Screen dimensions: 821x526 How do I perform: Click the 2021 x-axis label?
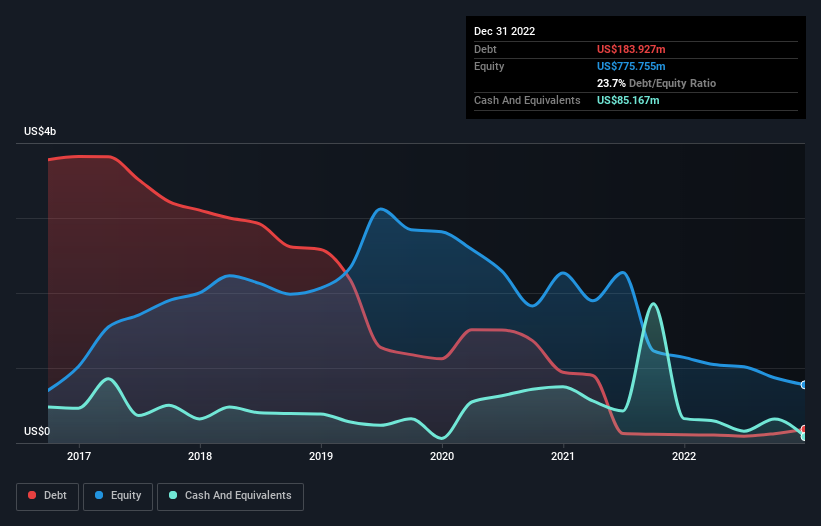[563, 456]
